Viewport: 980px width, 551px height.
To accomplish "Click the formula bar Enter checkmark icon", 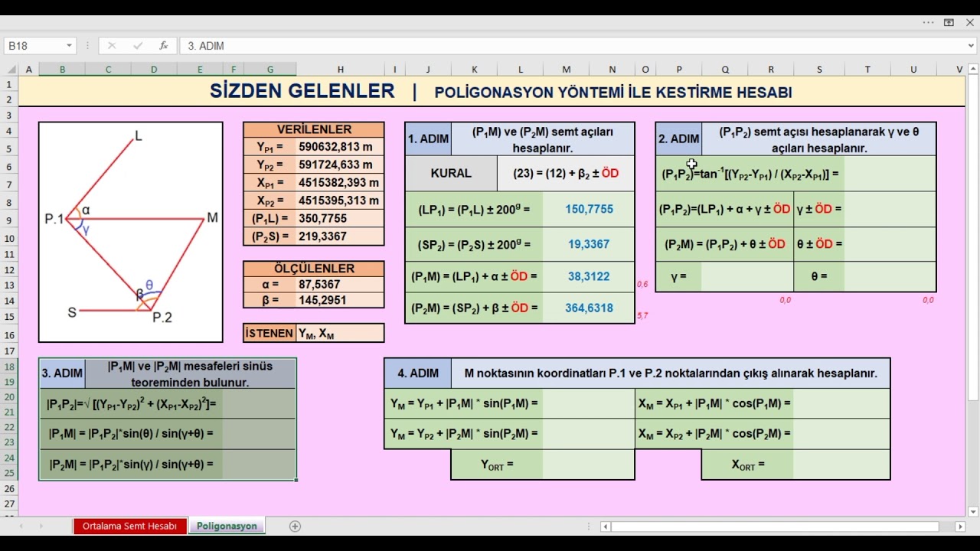I will (x=138, y=46).
